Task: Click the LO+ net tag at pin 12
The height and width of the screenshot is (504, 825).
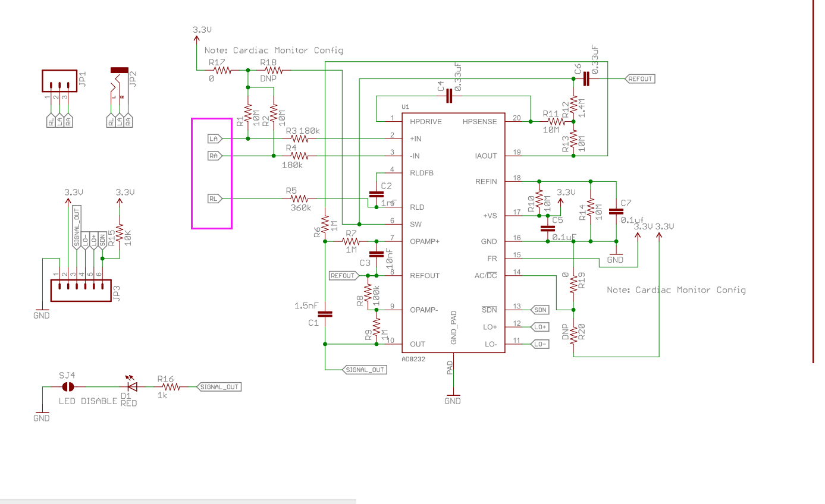Action: (539, 327)
